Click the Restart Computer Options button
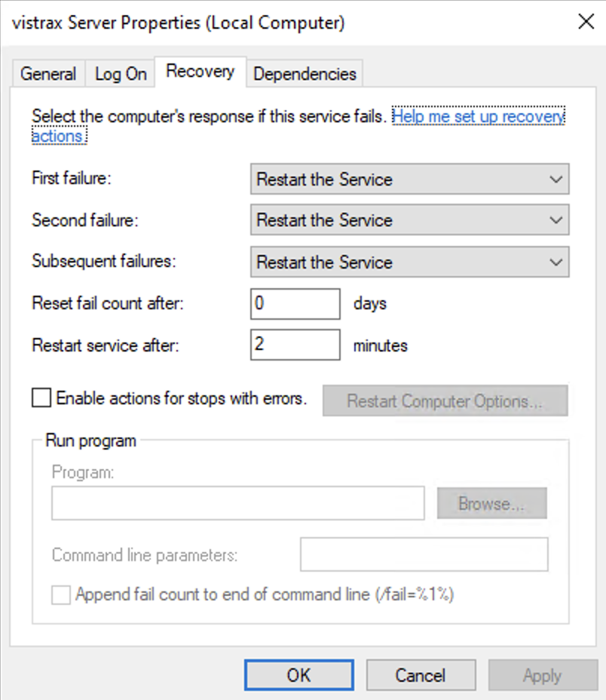 click(x=445, y=401)
